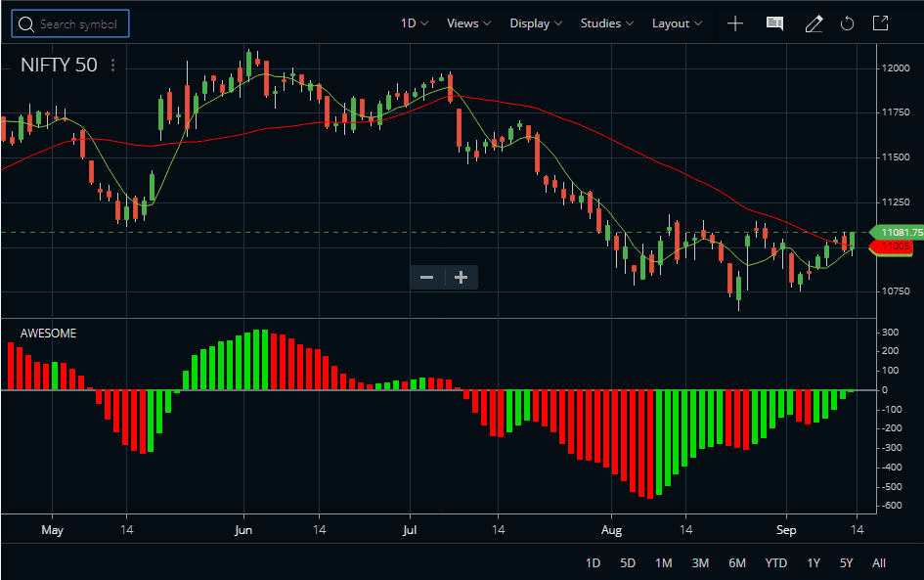Select the 1Y range button
The image size is (924, 580).
pos(814,563)
